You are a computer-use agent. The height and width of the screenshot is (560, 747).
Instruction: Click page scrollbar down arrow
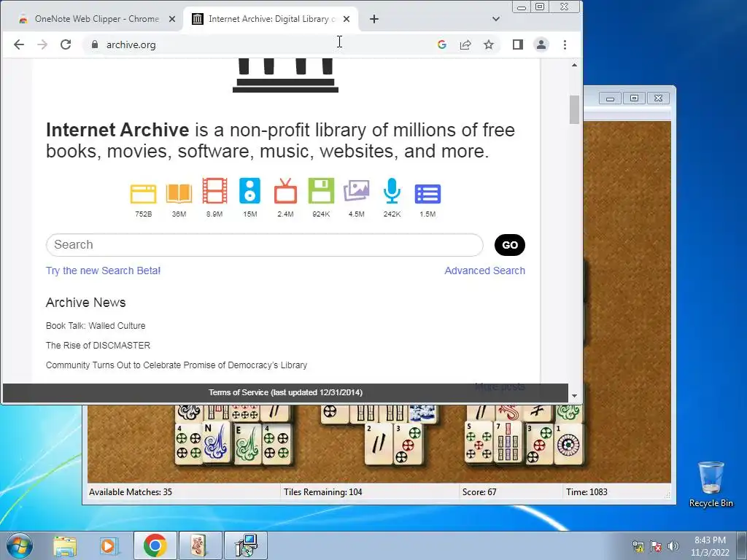[x=575, y=396]
